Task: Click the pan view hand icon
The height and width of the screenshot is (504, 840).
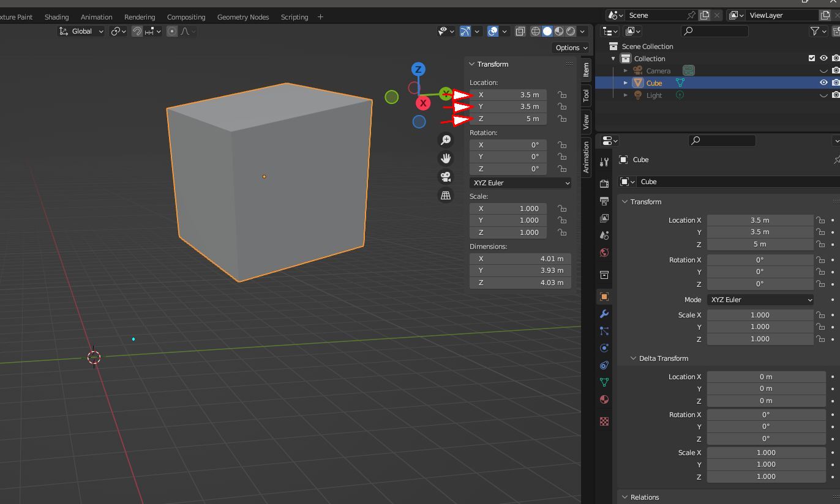Action: click(446, 158)
